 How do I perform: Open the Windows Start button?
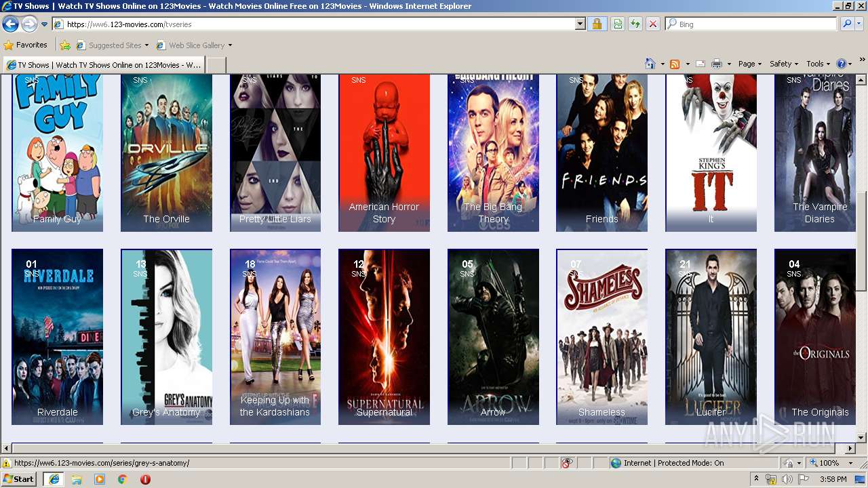19,479
